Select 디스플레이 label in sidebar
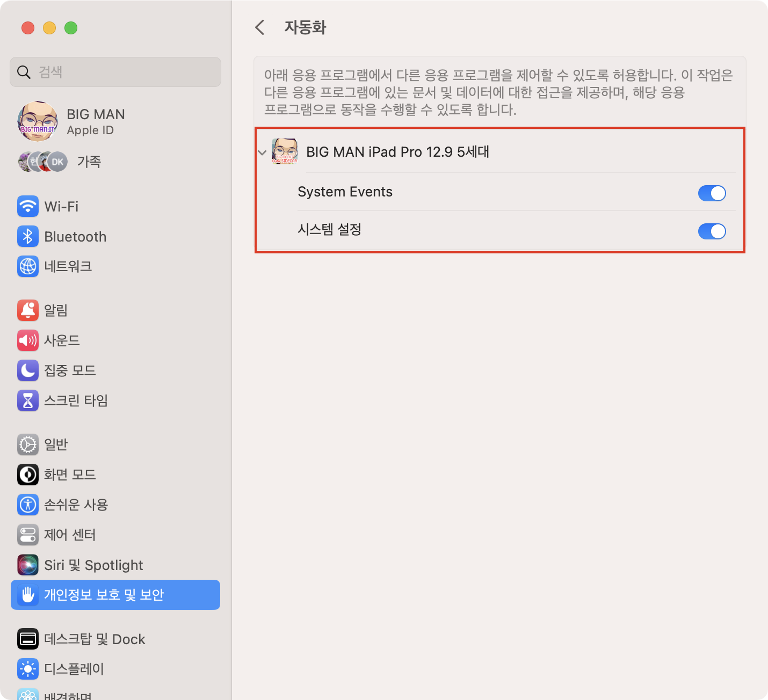 74,669
